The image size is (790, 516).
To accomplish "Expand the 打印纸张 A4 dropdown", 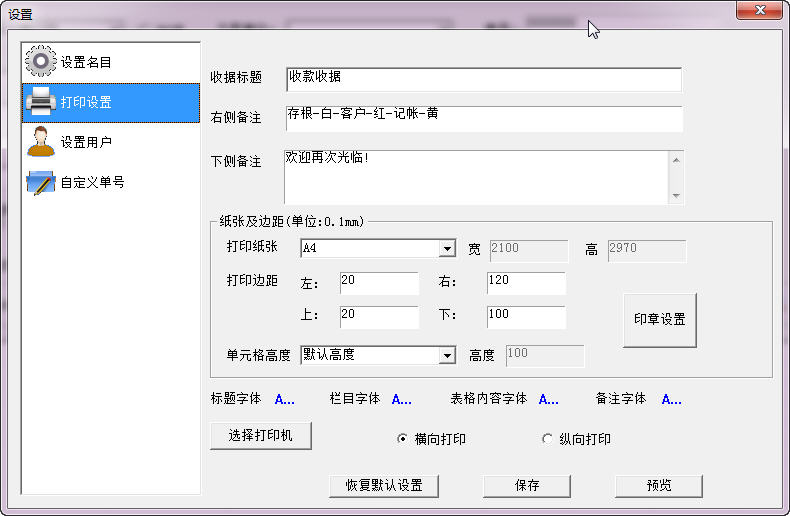I will point(447,248).
